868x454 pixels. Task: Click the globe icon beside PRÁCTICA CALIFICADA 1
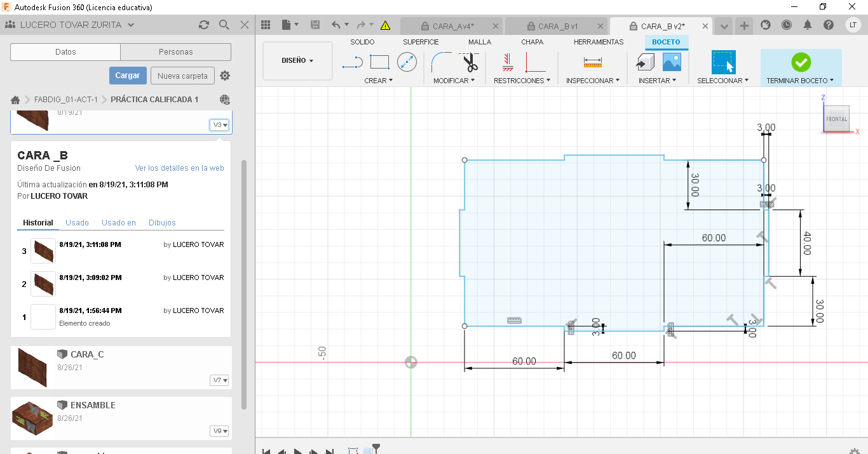tap(224, 100)
